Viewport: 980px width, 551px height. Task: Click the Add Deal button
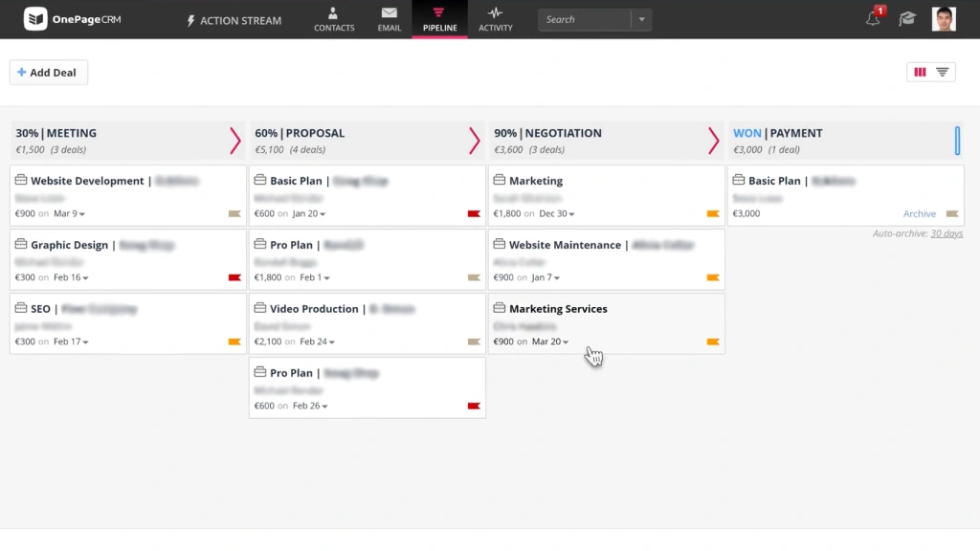point(48,73)
